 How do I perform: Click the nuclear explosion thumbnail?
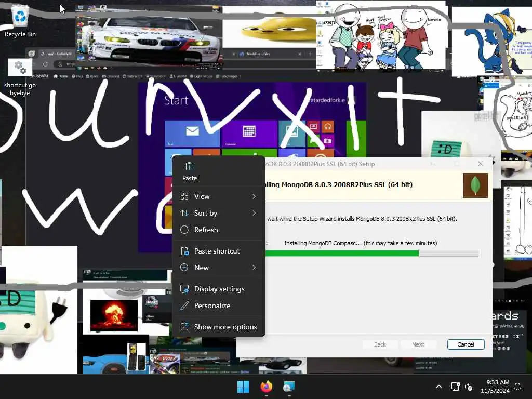point(114,315)
